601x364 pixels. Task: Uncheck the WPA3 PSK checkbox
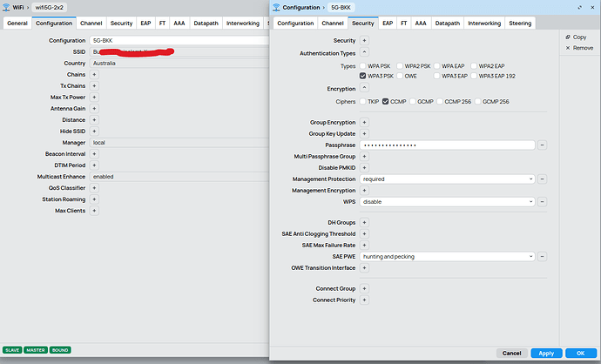[x=362, y=76]
